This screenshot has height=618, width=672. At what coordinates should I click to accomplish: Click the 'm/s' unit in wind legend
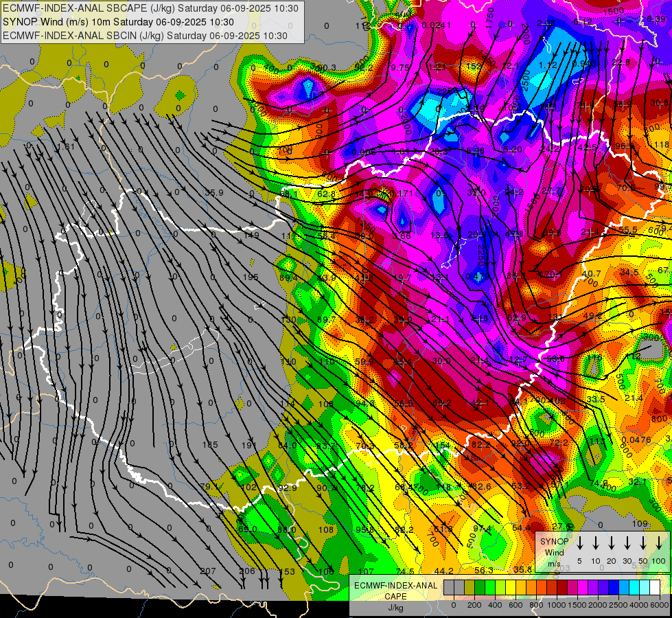click(554, 564)
